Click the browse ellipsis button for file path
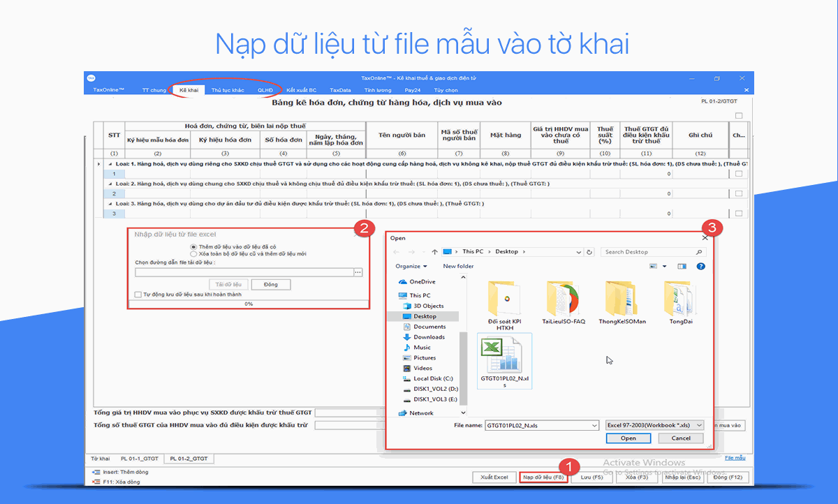This screenshot has height=504, width=838. click(358, 272)
